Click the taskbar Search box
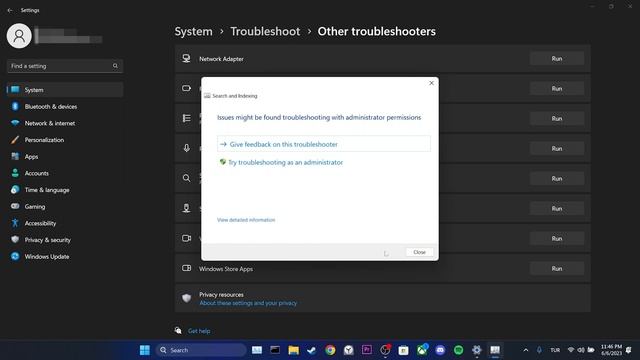The image size is (640, 360). [x=201, y=350]
